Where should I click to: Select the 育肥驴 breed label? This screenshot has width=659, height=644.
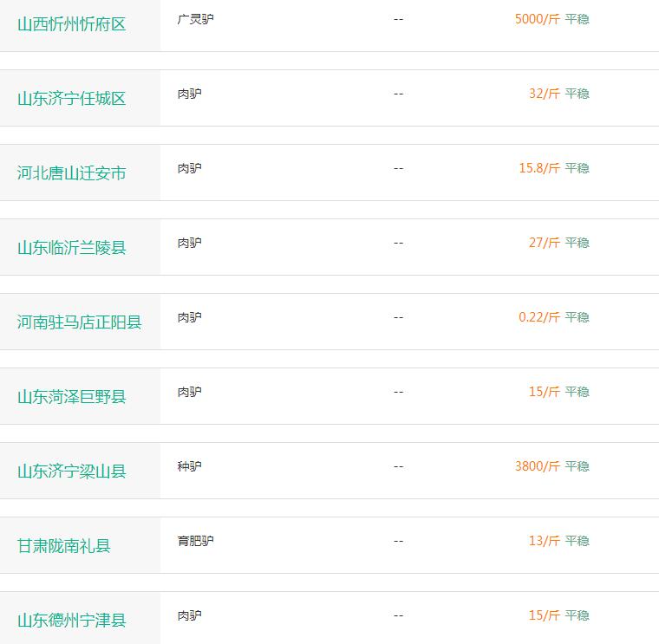(195, 541)
